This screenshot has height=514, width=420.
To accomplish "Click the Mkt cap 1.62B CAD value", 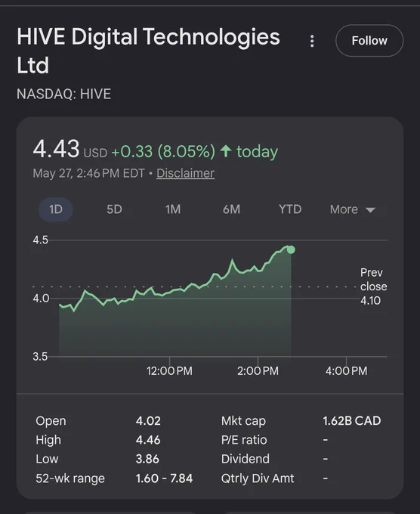I will tap(352, 420).
